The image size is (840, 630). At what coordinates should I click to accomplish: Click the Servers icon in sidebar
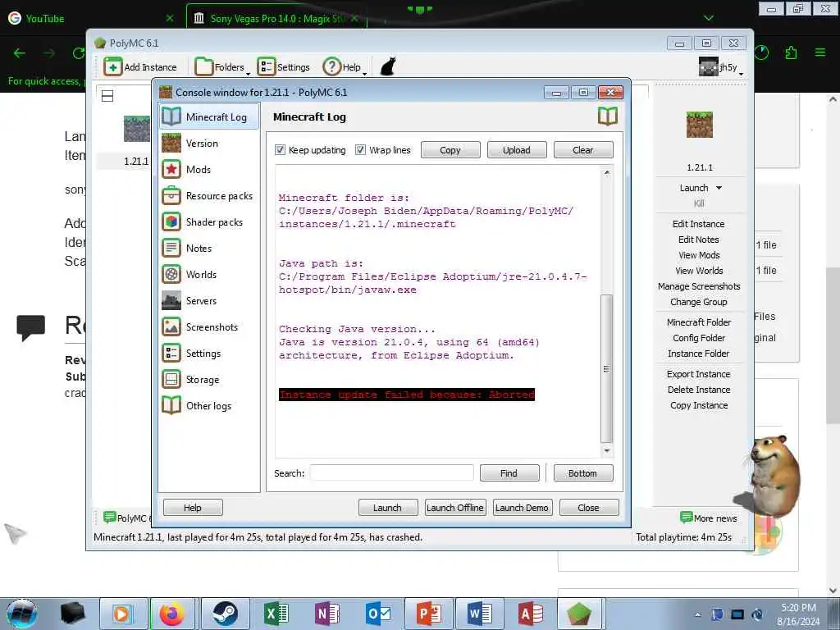(171, 300)
